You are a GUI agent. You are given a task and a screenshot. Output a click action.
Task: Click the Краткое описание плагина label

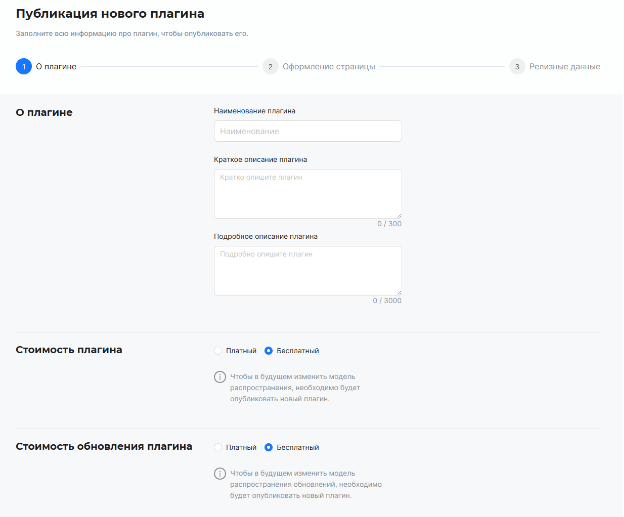260,159
